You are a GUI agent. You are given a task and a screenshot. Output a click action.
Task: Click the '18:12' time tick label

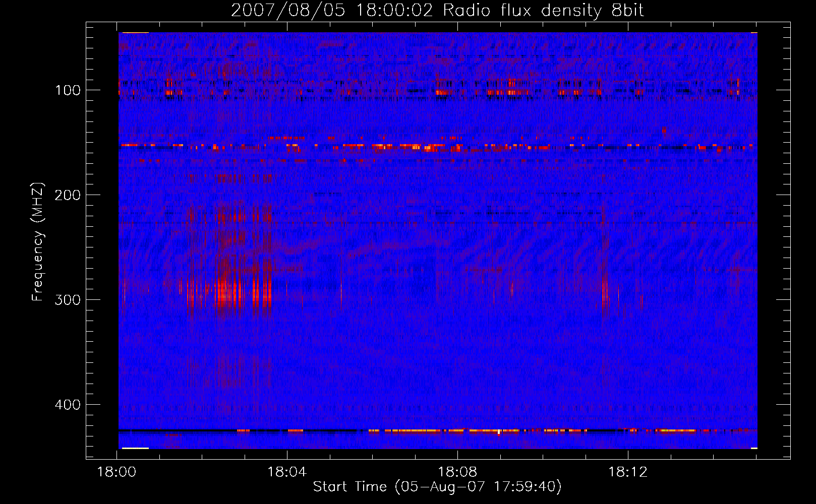point(628,472)
